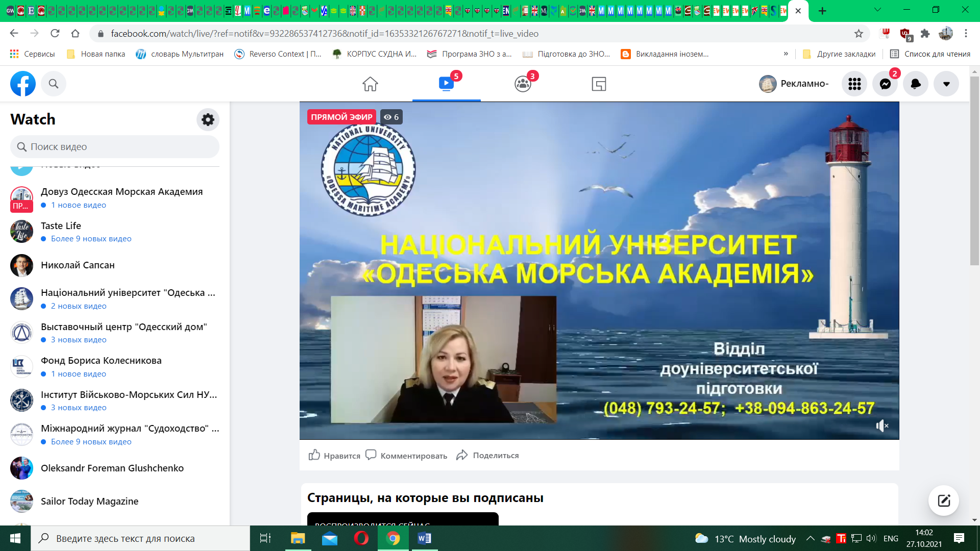The image size is (980, 551).
Task: Open a new browser tab
Action: 822,11
